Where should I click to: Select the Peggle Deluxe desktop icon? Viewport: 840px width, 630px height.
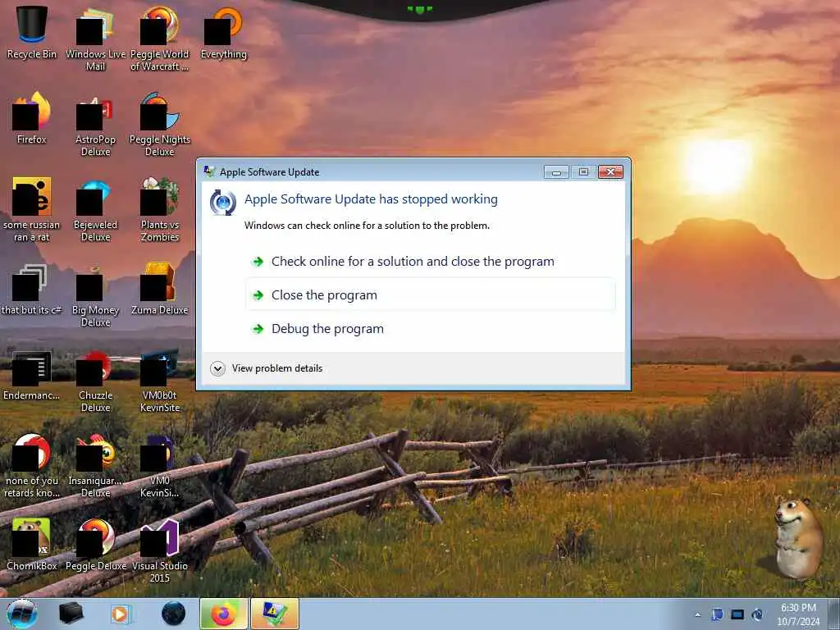[x=95, y=544]
